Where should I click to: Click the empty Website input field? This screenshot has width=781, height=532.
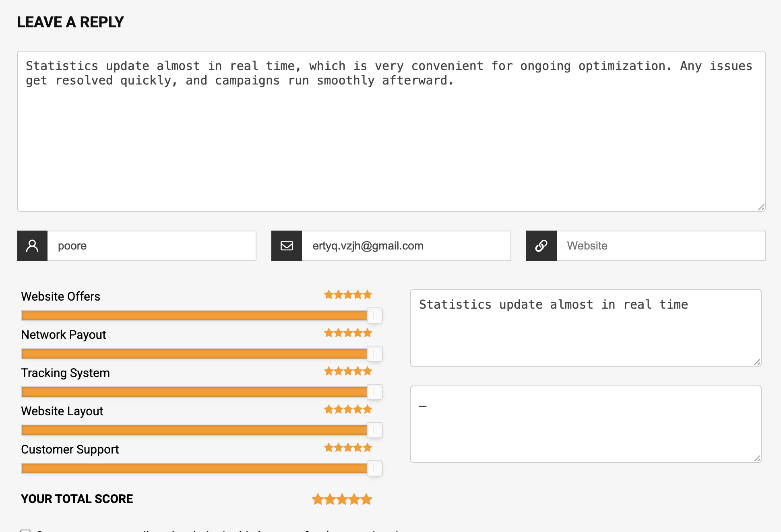(660, 246)
